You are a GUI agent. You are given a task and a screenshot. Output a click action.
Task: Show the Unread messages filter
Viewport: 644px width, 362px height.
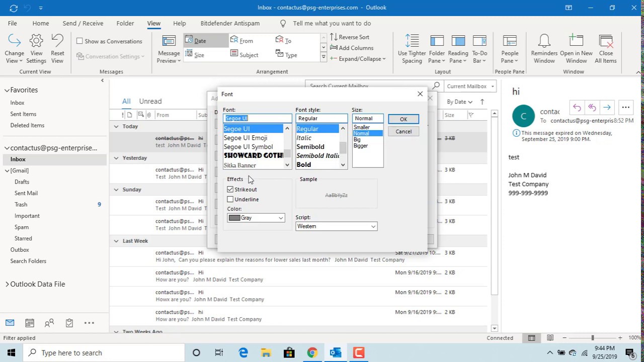point(150,101)
